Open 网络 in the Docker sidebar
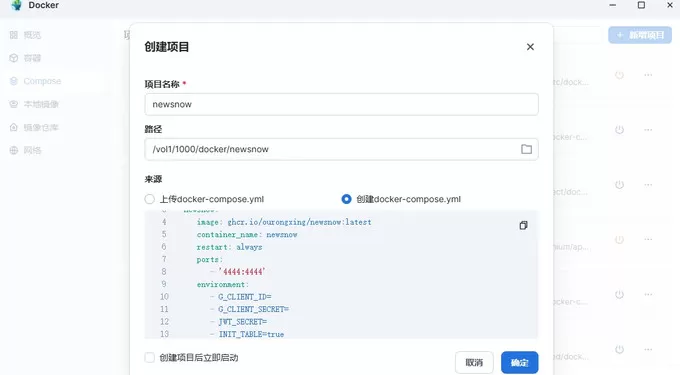 click(x=32, y=150)
